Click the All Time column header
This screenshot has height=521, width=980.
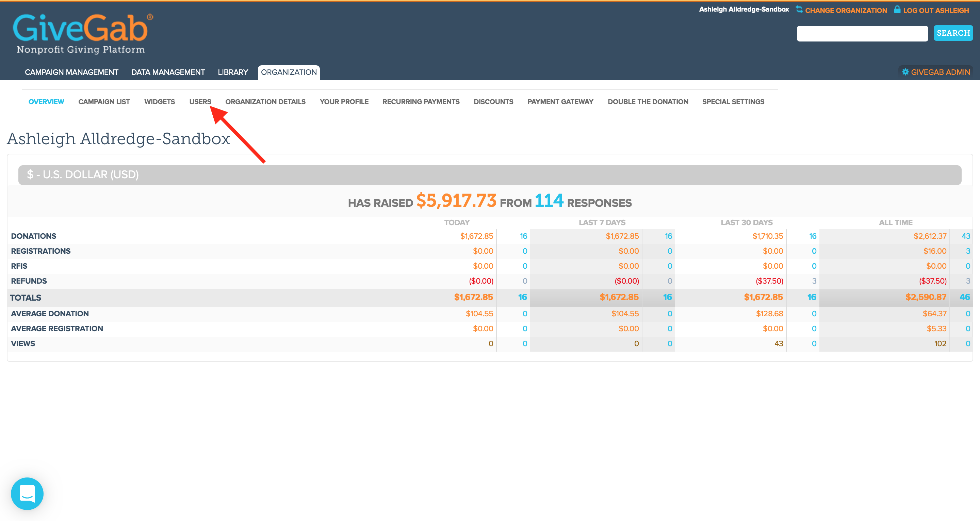pos(896,222)
